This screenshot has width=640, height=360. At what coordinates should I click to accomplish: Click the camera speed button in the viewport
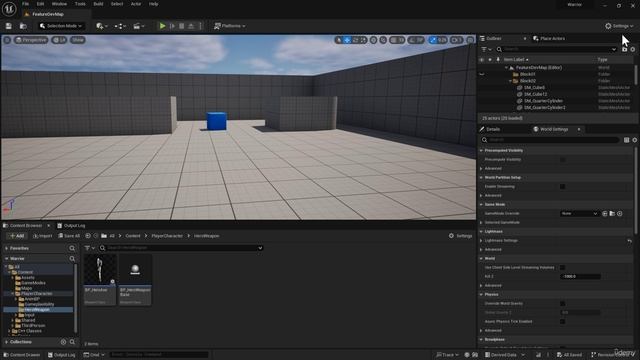tap(456, 40)
